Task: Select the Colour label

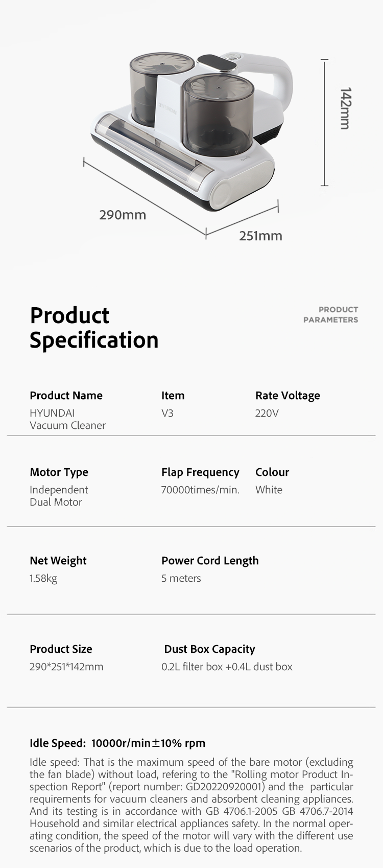Action: (x=272, y=472)
